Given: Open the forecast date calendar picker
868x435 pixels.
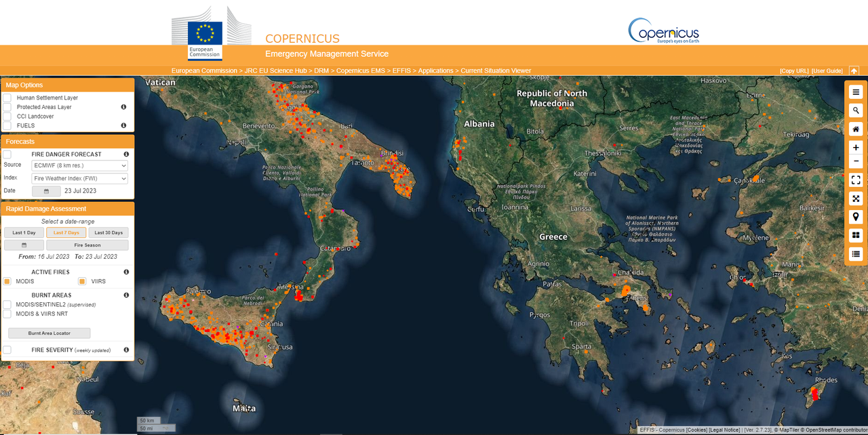Looking at the screenshot, I should pyautogui.click(x=46, y=191).
